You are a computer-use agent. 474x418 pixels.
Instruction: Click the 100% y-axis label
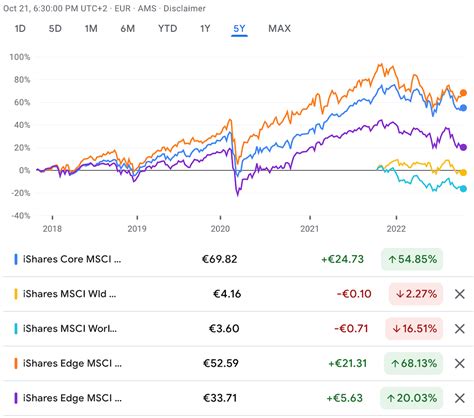[20, 57]
